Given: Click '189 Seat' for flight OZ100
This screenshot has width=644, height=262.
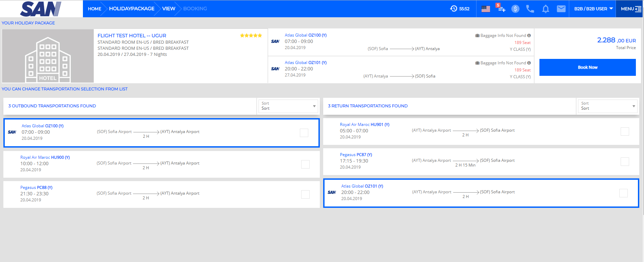Looking at the screenshot, I should 523,43.
